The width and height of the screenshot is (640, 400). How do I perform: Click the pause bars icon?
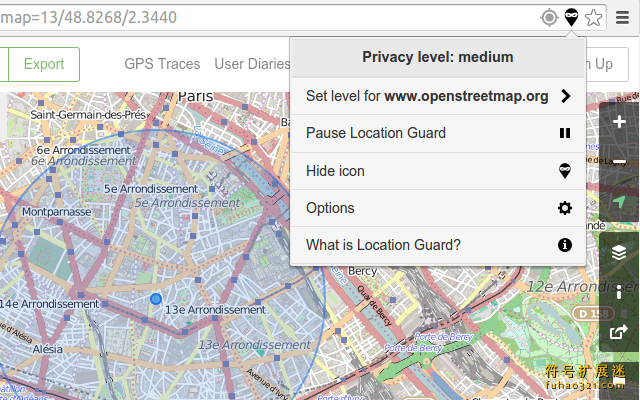pyautogui.click(x=565, y=133)
